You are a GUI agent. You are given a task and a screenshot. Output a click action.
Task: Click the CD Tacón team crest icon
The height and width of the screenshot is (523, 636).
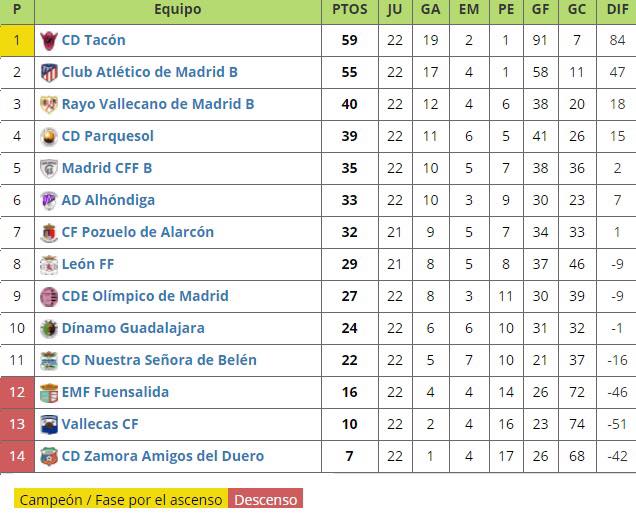(x=48, y=41)
